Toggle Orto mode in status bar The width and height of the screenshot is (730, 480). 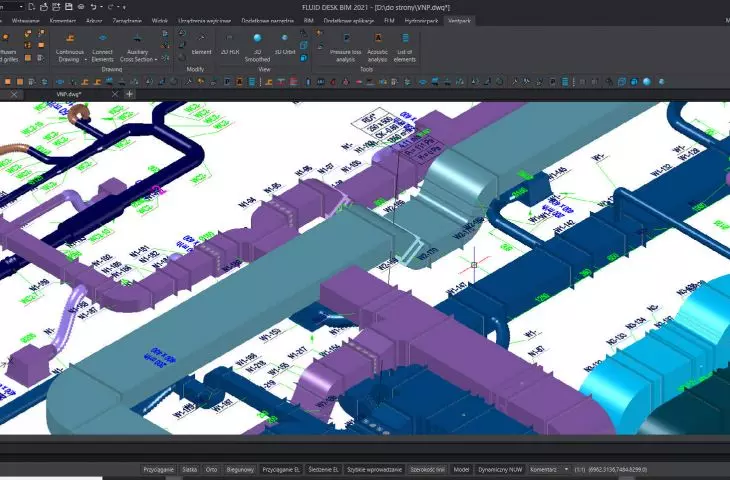tap(211, 469)
